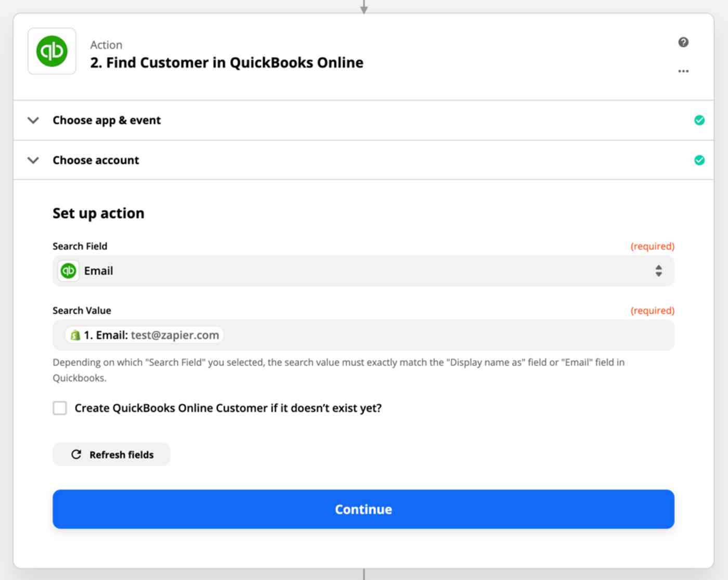Enable Create QuickBooks Online Customer checkbox
The height and width of the screenshot is (580, 728).
[60, 408]
